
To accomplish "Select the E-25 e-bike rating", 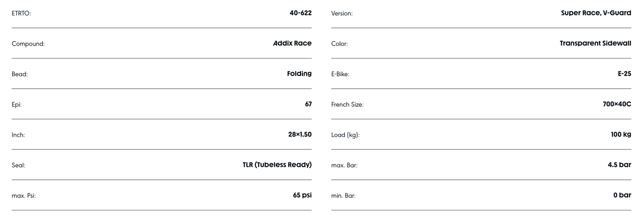I will (624, 74).
